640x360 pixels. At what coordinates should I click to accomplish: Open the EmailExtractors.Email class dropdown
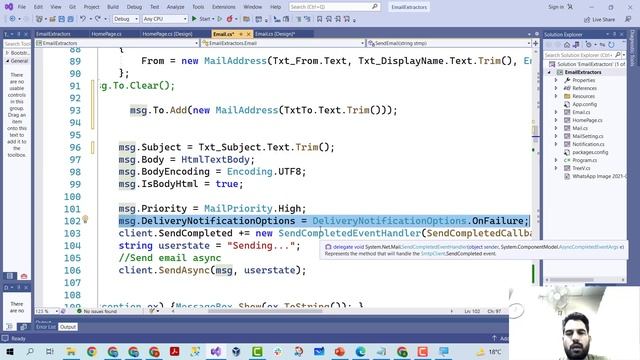tap(283, 43)
